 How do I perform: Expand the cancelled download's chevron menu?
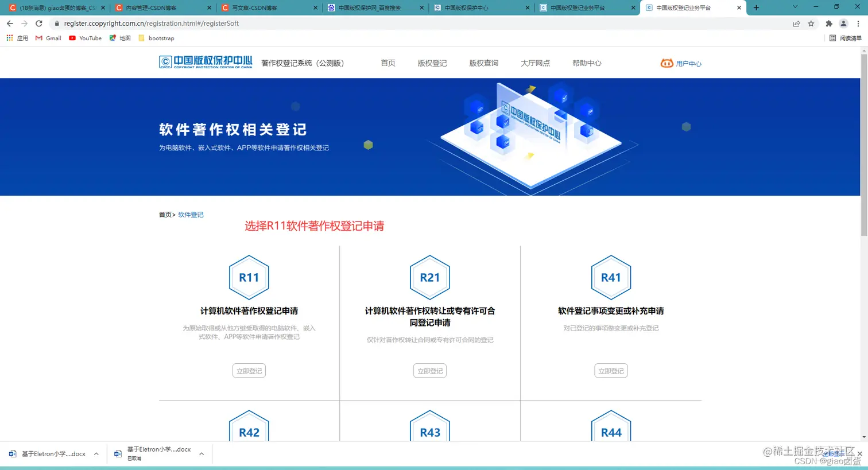pos(201,453)
